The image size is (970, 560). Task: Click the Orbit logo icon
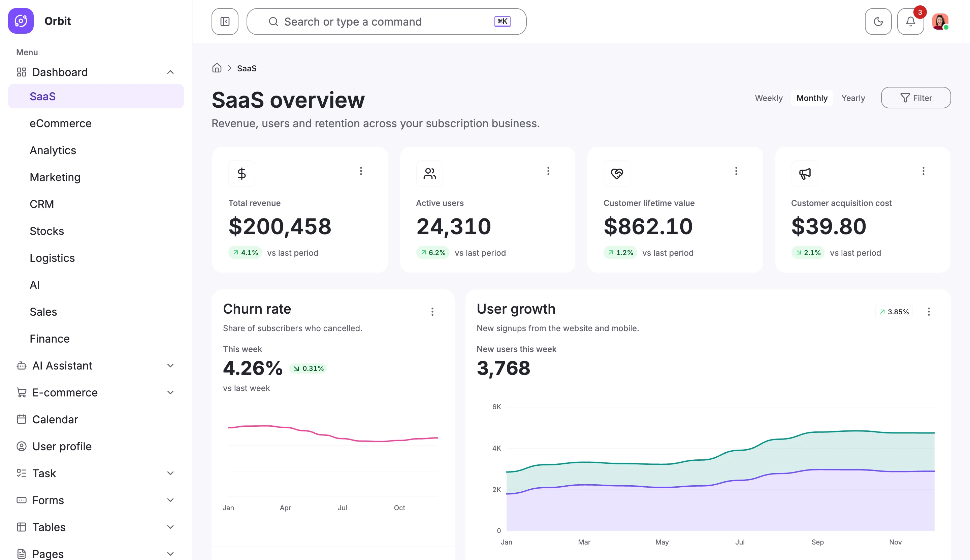[21, 21]
